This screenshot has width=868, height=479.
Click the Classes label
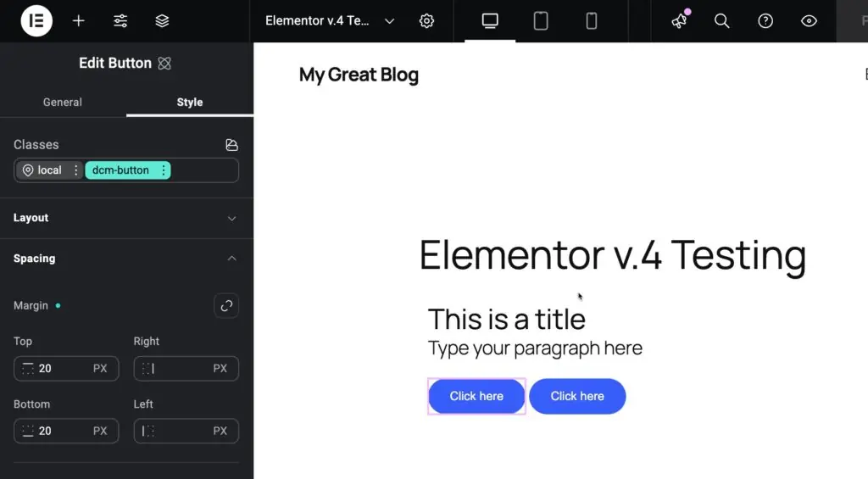36,144
